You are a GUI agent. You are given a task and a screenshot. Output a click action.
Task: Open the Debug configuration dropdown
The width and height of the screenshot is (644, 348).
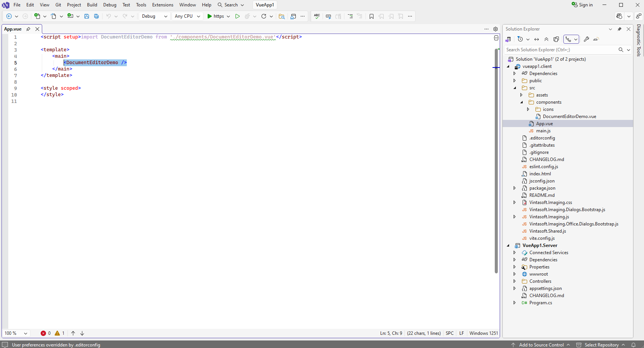[x=154, y=16]
